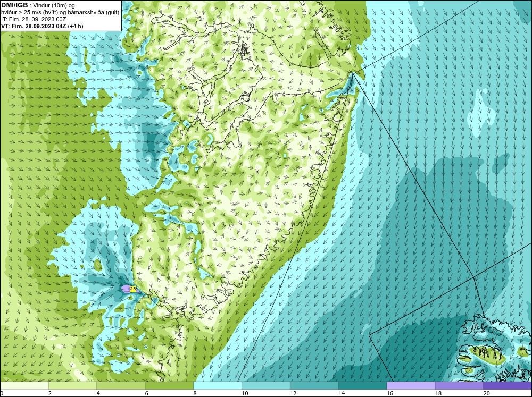The image size is (532, 397).
Task: Click the legend tick label 16
Action: pyautogui.click(x=390, y=393)
